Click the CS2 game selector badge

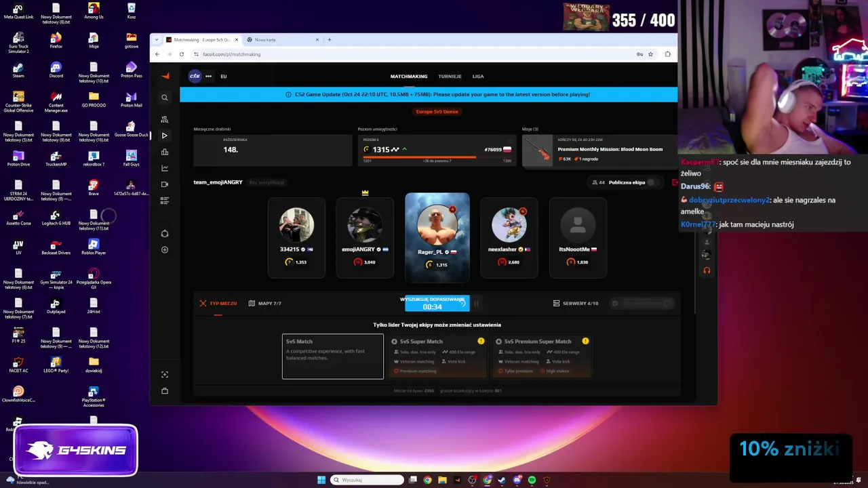pyautogui.click(x=195, y=76)
